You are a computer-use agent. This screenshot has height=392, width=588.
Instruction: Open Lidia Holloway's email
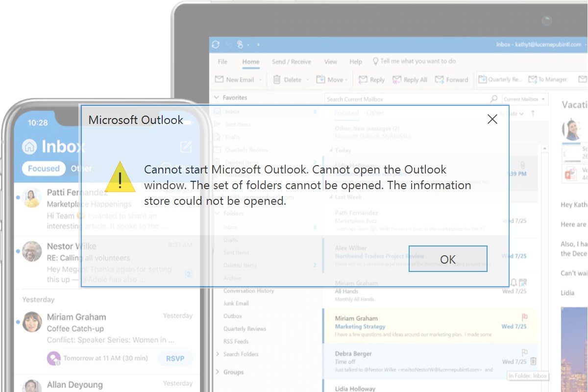tap(430, 386)
